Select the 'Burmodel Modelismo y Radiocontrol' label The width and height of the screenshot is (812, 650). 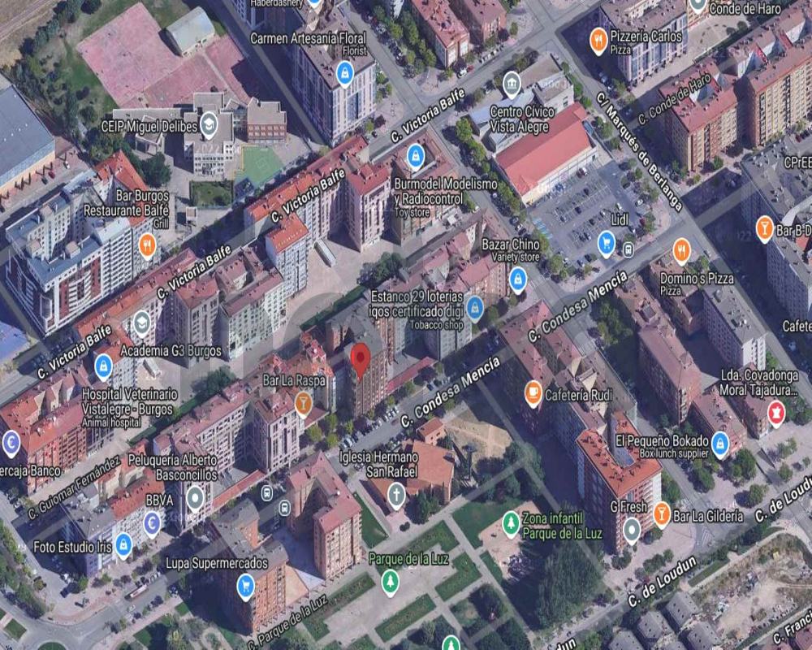445,191
